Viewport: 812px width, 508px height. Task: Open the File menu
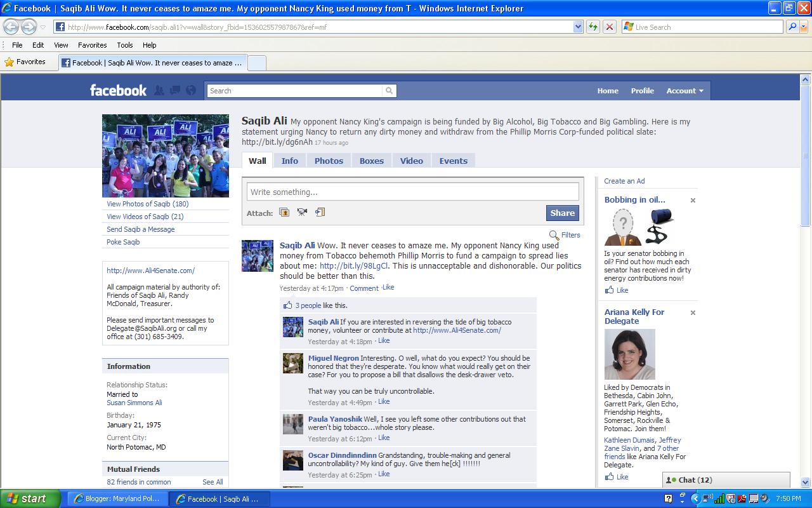[x=17, y=45]
